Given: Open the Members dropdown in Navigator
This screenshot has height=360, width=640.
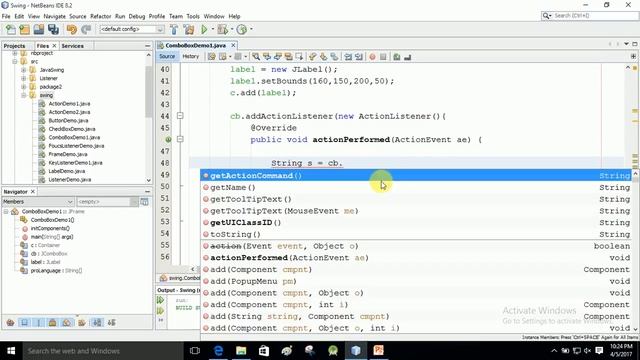Looking at the screenshot, I should tap(38, 202).
